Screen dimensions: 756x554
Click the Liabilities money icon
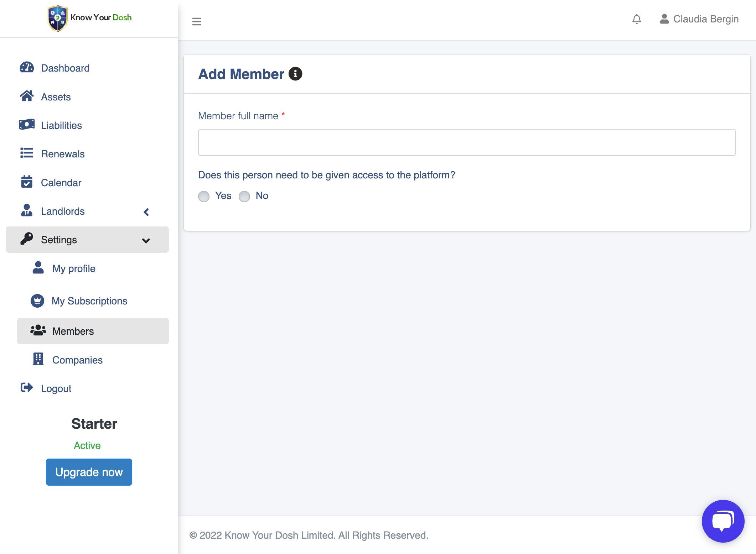[27, 125]
